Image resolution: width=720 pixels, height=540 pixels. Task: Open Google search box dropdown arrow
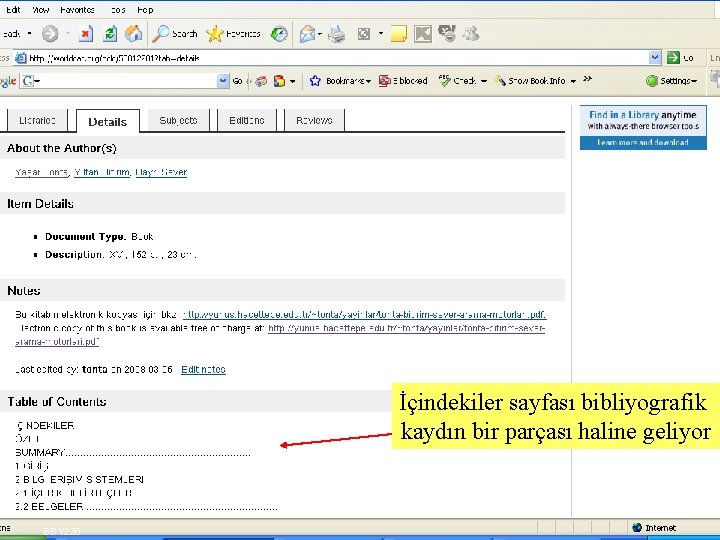(x=223, y=81)
